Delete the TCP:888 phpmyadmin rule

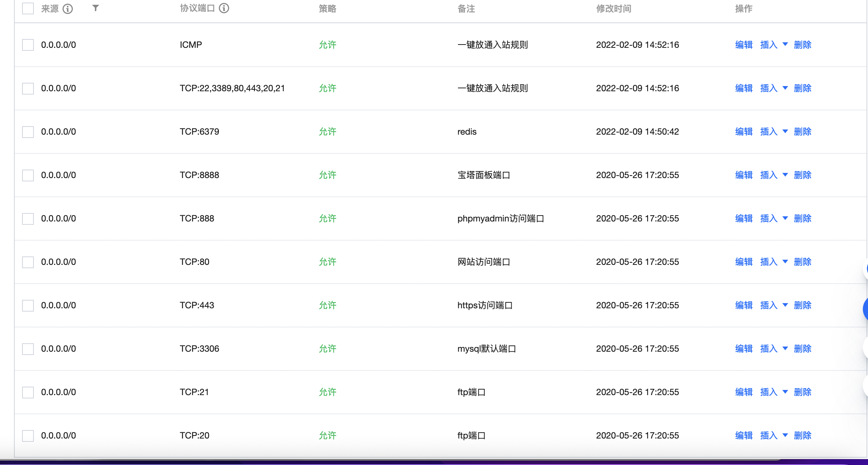(x=803, y=219)
